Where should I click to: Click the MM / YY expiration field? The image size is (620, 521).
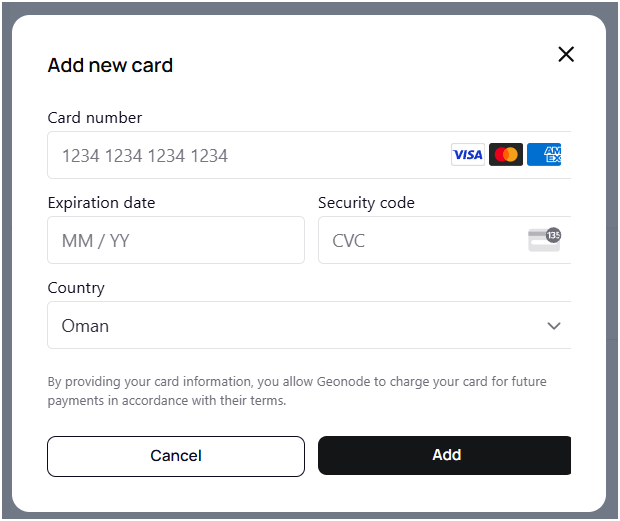[x=176, y=240]
